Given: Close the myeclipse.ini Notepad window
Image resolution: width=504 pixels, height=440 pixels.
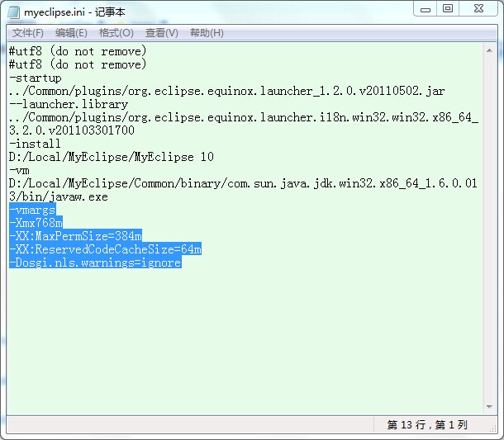Looking at the screenshot, I should point(478,9).
